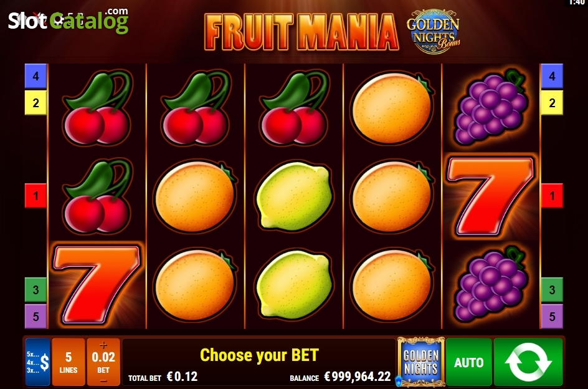
Task: Click the balance amount display
Action: [x=358, y=377]
